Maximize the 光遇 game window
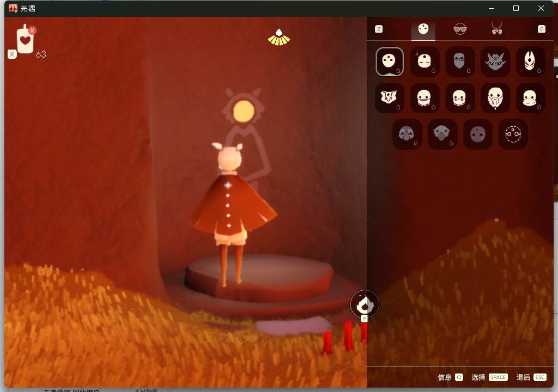 pos(516,8)
